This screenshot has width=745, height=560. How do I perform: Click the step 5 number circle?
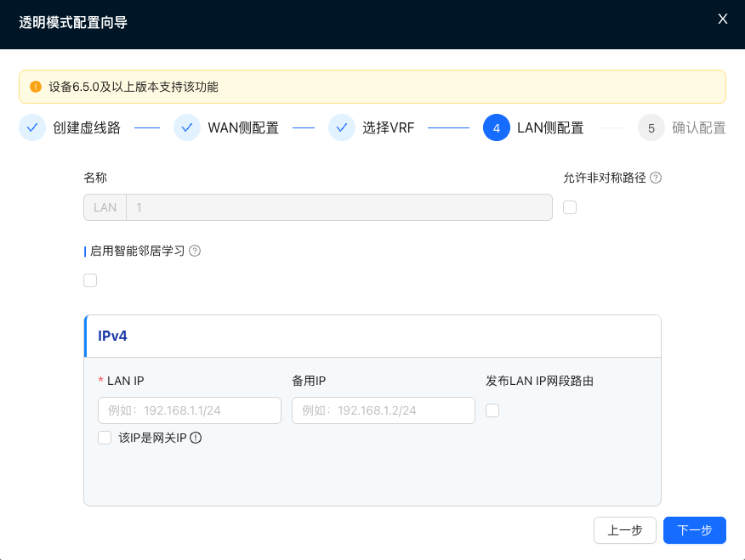click(x=651, y=127)
